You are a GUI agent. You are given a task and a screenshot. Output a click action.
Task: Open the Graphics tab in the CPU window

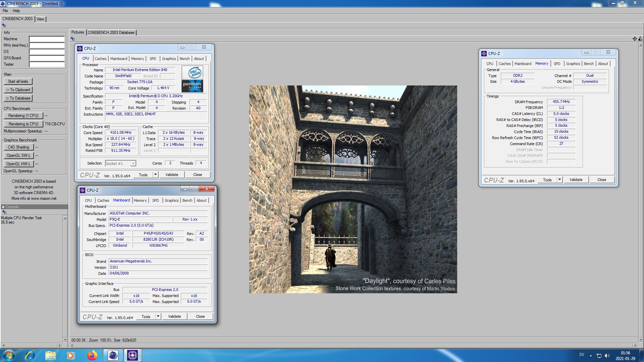(169, 59)
